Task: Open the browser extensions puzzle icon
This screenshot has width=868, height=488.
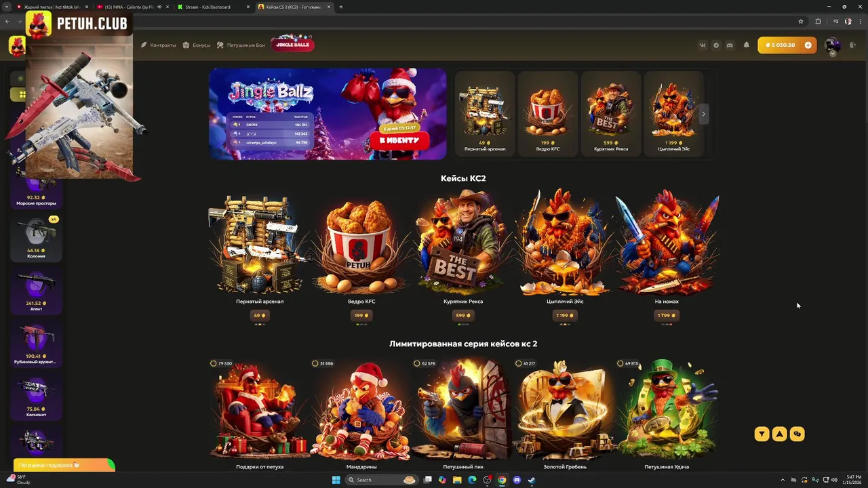Action: point(818,21)
